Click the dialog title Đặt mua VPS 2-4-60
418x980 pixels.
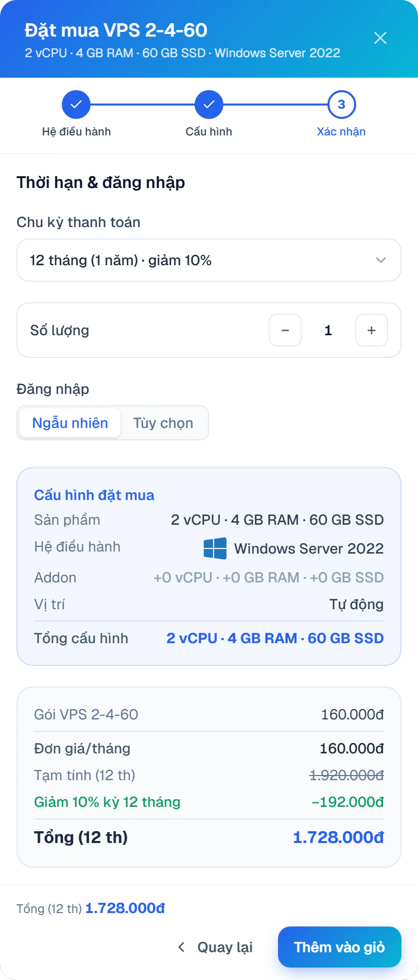pyautogui.click(x=116, y=30)
